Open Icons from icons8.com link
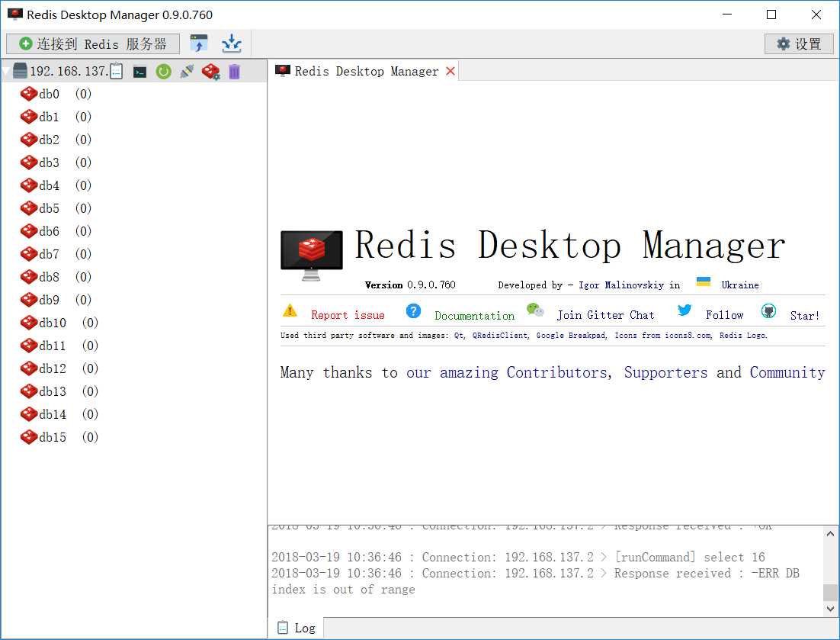This screenshot has width=840, height=640. tap(663, 336)
